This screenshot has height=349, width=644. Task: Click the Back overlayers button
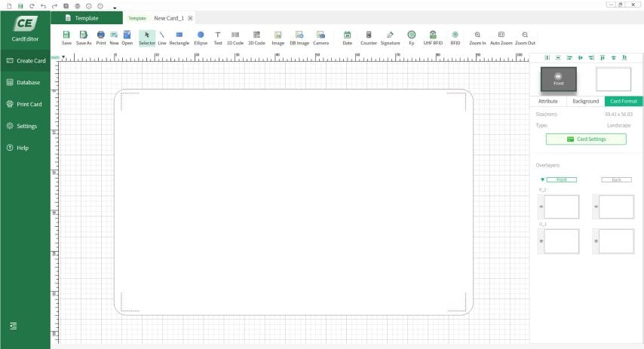click(x=617, y=180)
